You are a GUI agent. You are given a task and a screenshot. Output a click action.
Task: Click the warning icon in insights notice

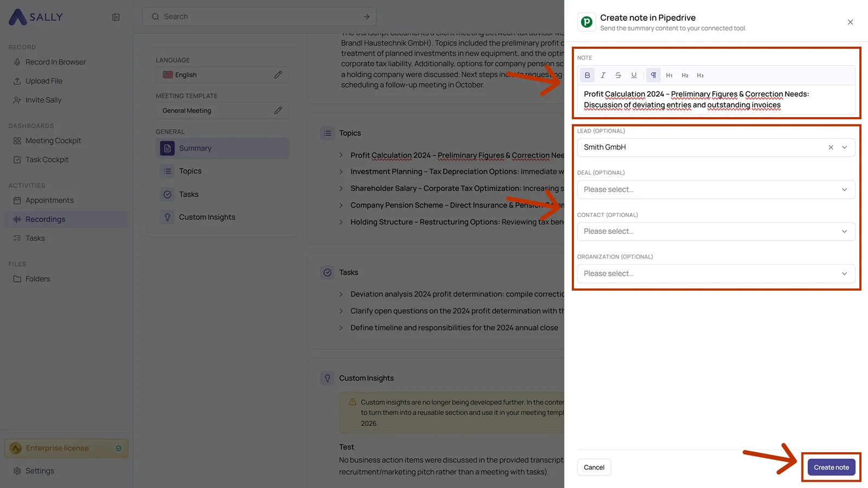pos(352,402)
